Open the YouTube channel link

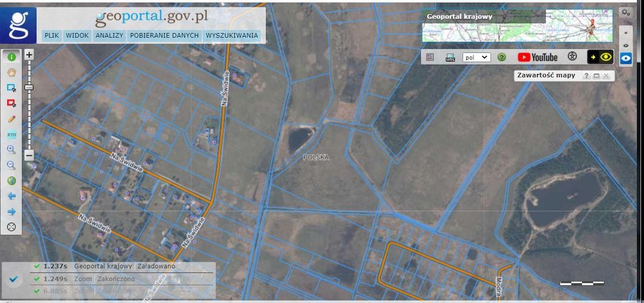click(x=538, y=57)
